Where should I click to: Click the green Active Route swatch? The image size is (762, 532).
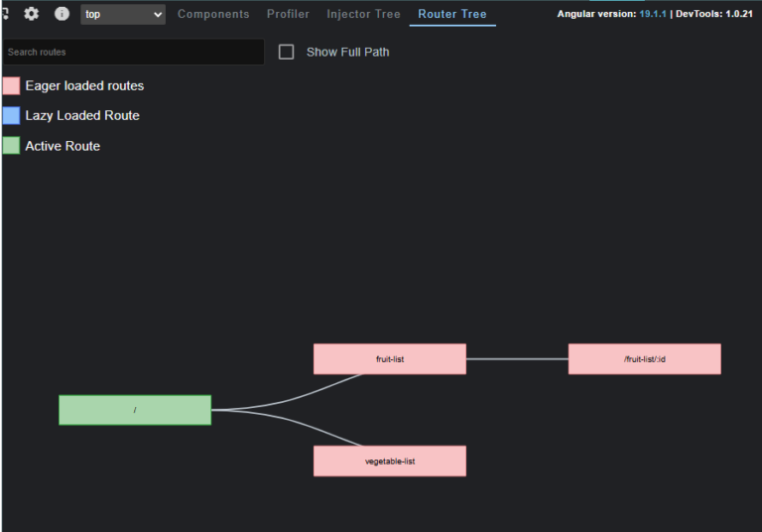pos(11,146)
